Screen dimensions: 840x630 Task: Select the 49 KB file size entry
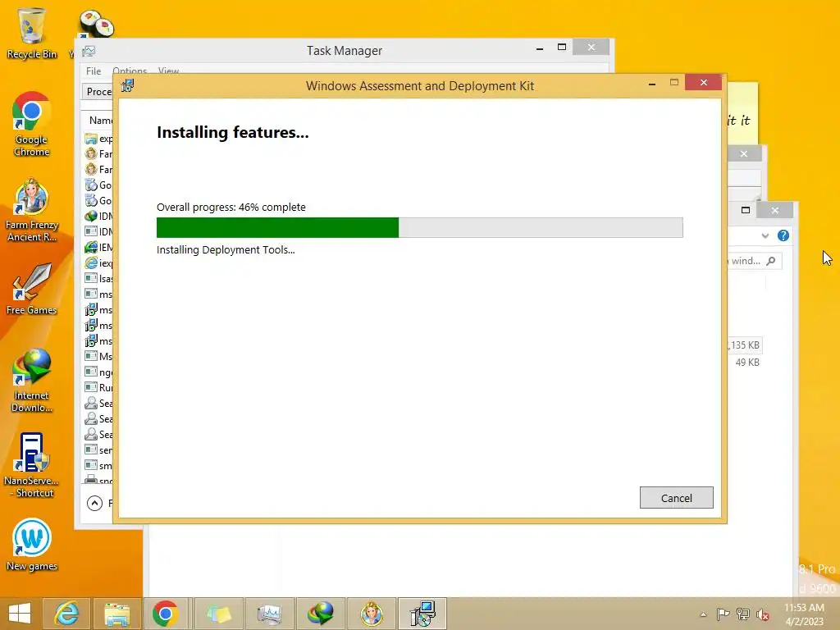[747, 363]
